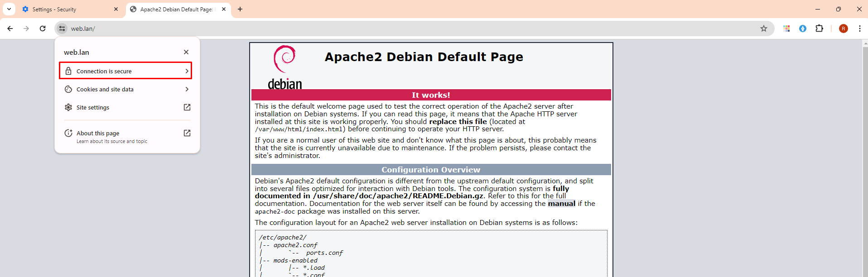Click the scrollbar up arrow
Screen dimensions: 868x277
pyautogui.click(x=865, y=43)
